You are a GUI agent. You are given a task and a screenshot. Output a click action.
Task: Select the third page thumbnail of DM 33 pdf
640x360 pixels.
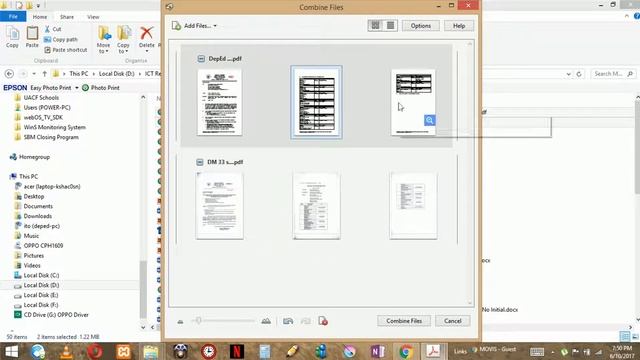pos(413,205)
